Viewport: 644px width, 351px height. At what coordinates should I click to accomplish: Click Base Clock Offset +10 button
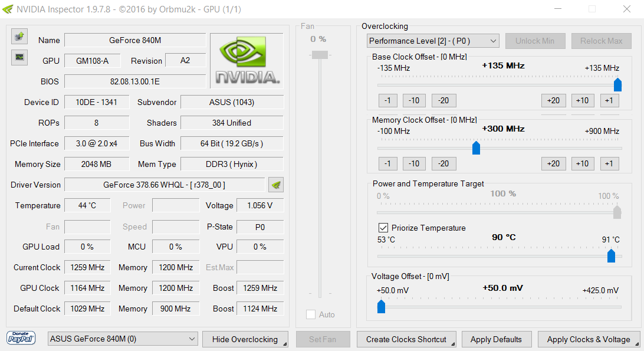click(583, 100)
